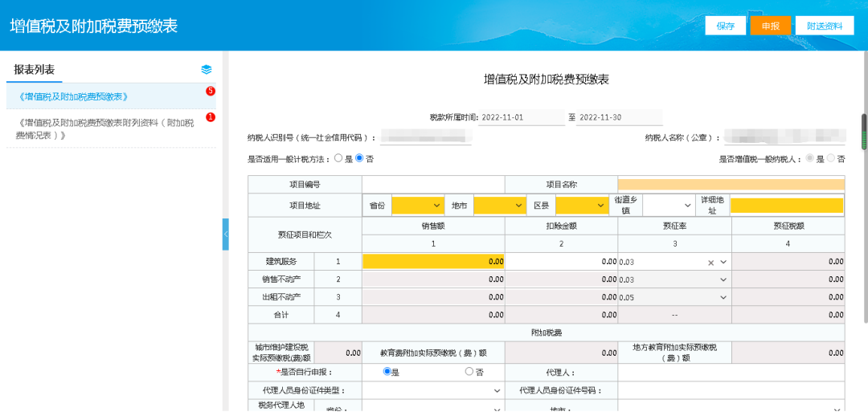The height and width of the screenshot is (416, 868).
Task: Open the 附送资料 button
Action: click(825, 26)
